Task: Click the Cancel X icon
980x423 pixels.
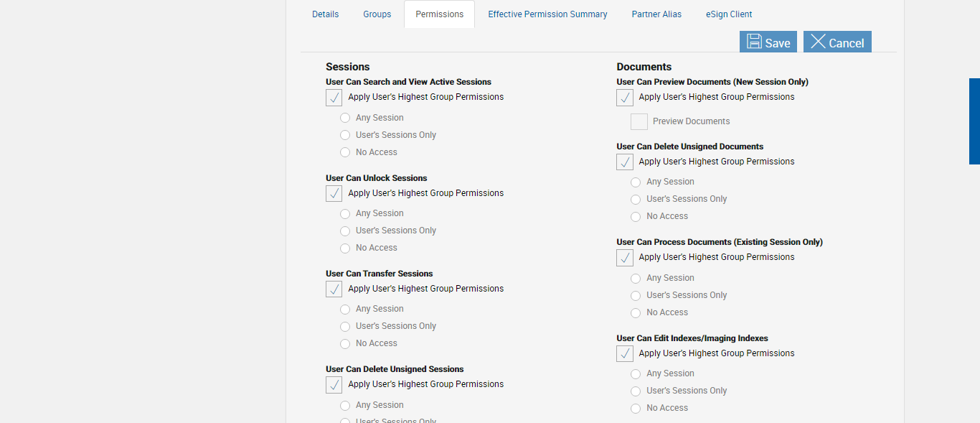Action: click(x=818, y=42)
